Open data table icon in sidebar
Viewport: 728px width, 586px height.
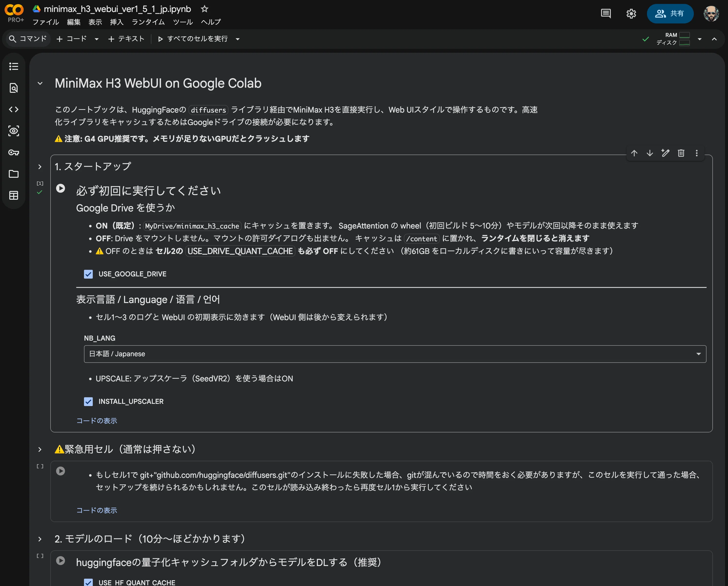(13, 195)
